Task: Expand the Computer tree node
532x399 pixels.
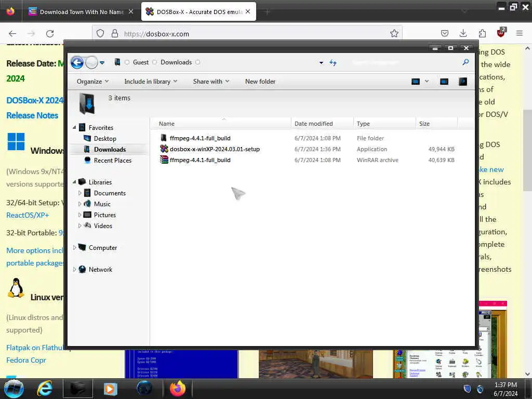Action: pos(74,248)
